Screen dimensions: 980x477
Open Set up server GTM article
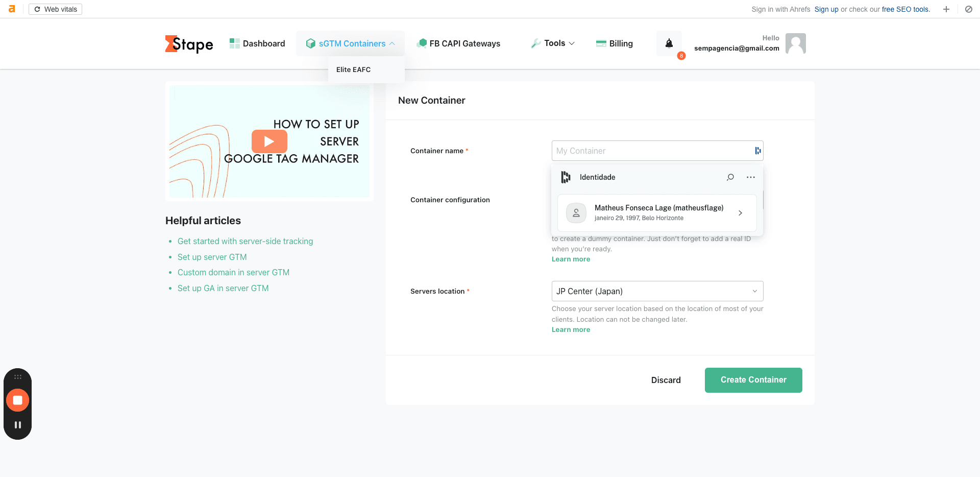tap(212, 257)
